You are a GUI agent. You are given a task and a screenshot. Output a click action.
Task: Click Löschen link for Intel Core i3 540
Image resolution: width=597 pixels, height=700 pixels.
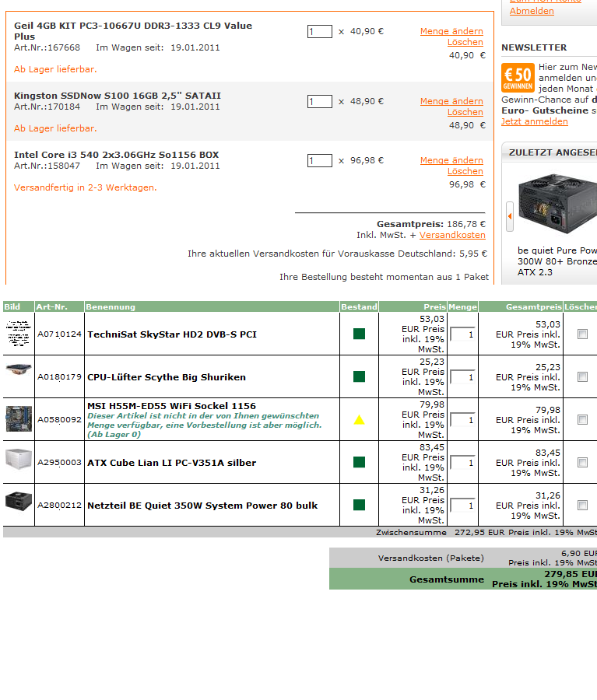point(465,171)
